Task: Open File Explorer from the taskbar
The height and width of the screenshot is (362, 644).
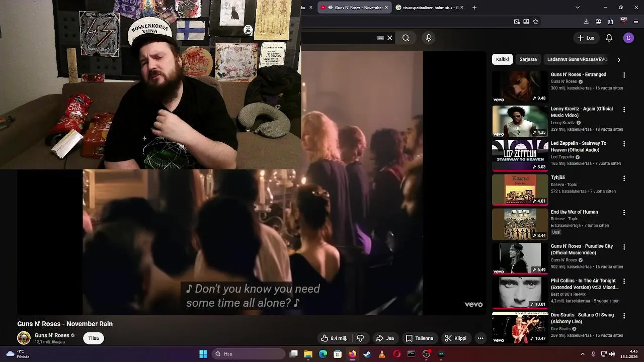Action: pos(308,354)
